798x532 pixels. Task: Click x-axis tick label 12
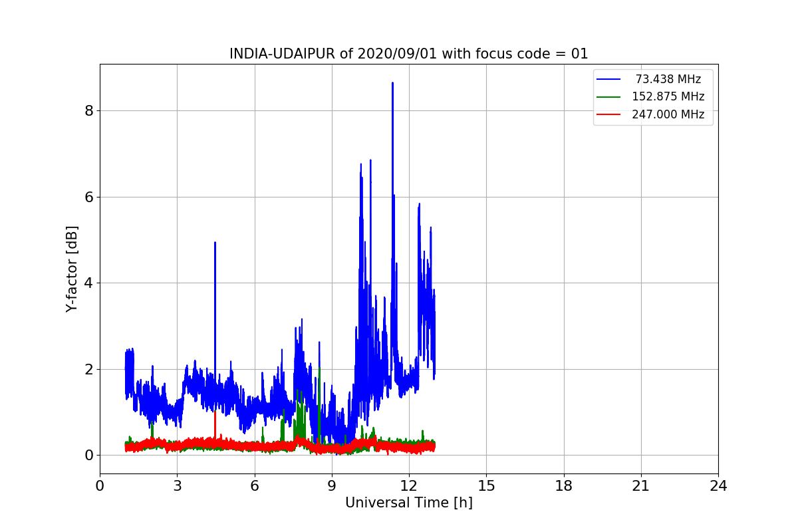pos(409,486)
